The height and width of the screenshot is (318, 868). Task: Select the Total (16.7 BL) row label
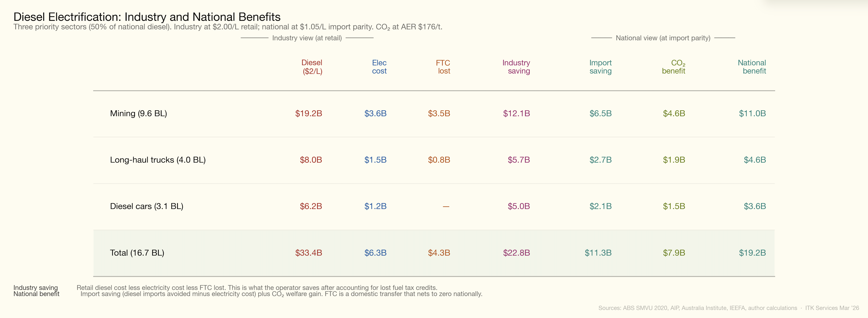137,253
